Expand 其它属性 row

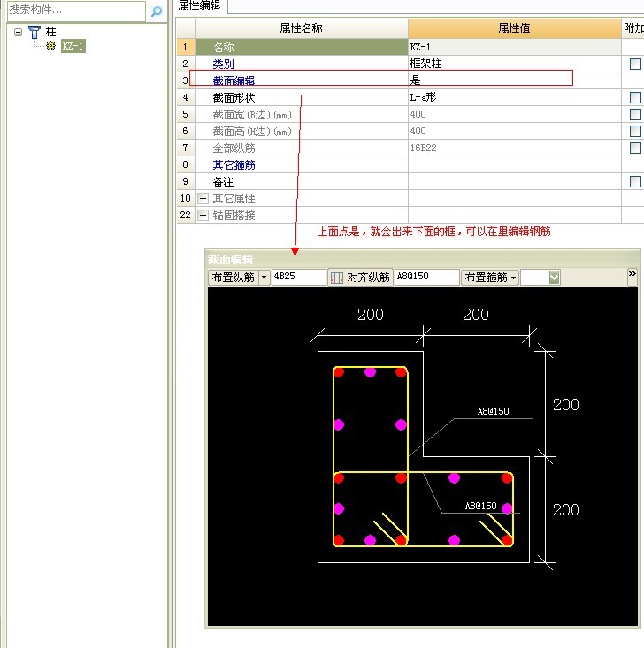pyautogui.click(x=203, y=198)
